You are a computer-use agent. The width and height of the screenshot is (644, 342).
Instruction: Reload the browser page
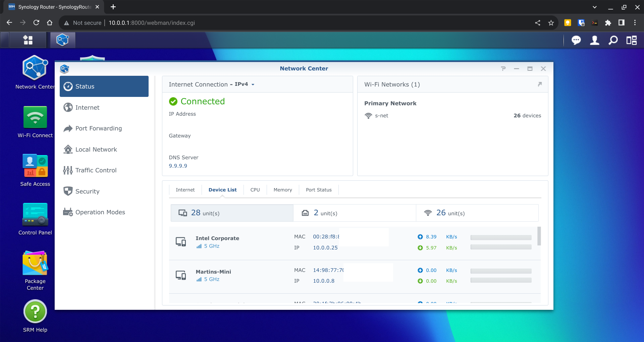click(x=36, y=22)
